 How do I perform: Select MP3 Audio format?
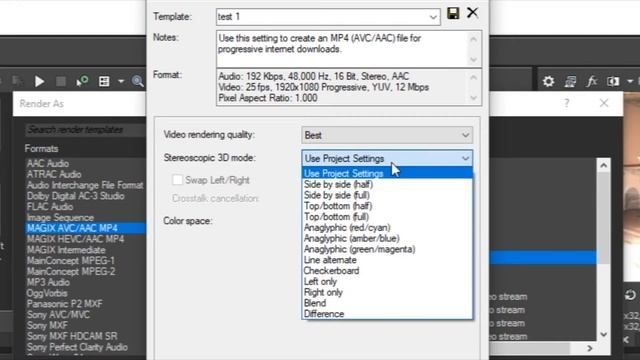coord(48,282)
